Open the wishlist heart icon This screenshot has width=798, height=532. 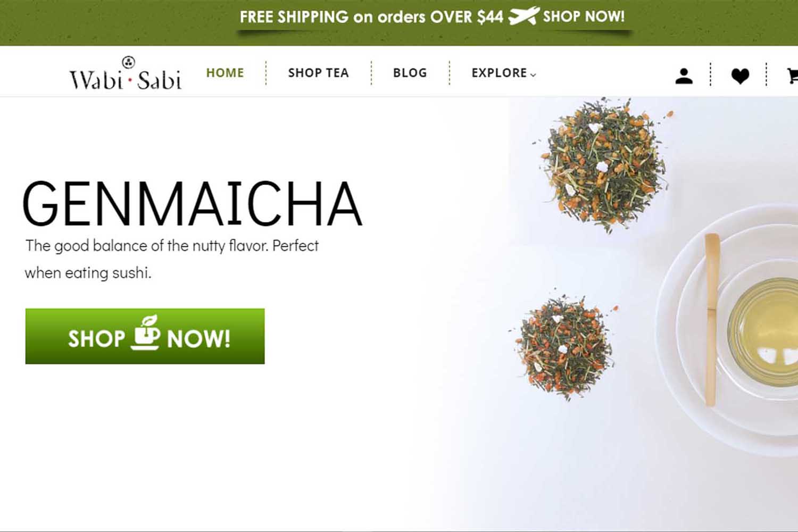[740, 77]
